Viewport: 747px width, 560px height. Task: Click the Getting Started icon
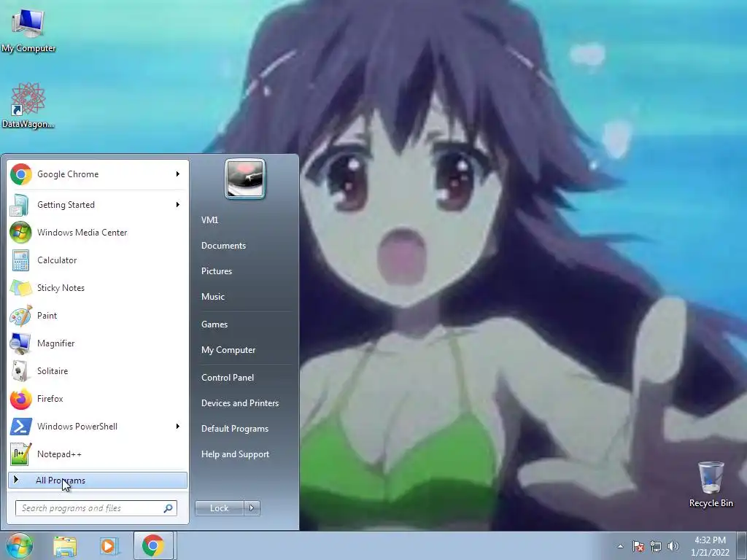[20, 205]
